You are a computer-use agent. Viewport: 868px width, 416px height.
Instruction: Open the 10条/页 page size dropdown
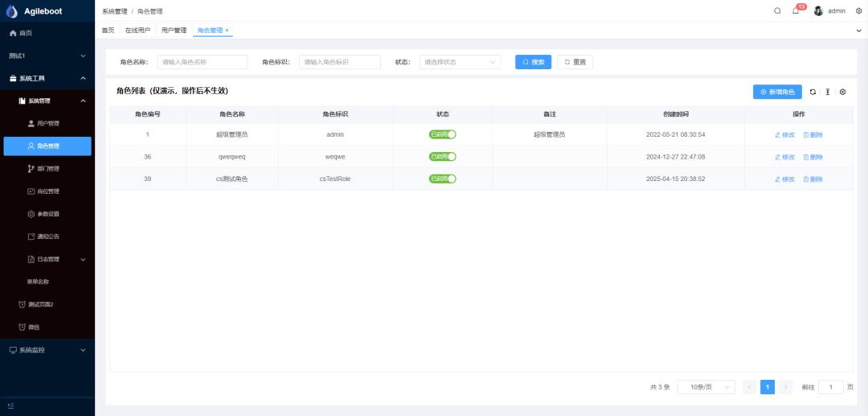(x=706, y=387)
